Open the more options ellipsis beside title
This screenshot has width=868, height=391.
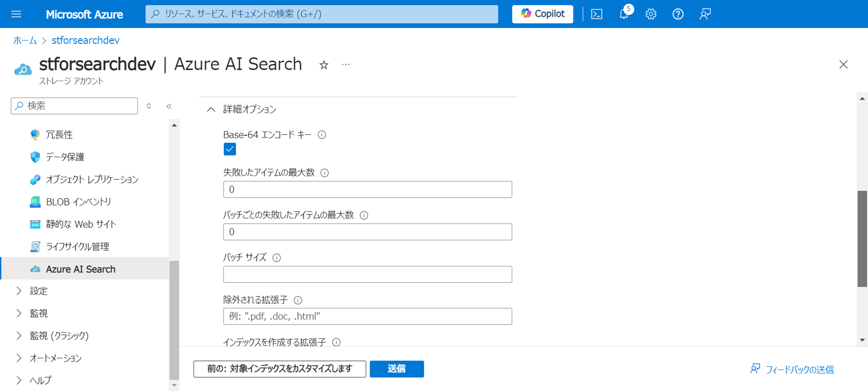[x=346, y=65]
